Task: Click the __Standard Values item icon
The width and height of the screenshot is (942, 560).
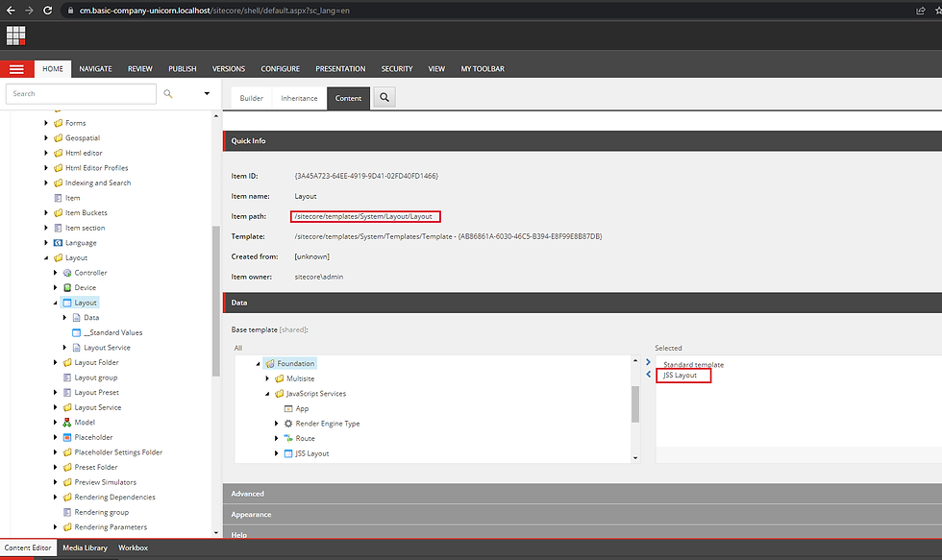Action: coord(76,332)
